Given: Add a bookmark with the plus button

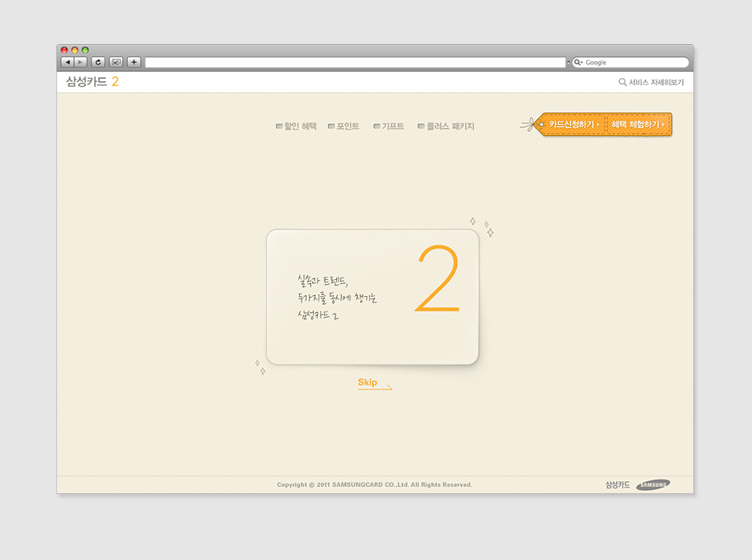Looking at the screenshot, I should [x=134, y=62].
